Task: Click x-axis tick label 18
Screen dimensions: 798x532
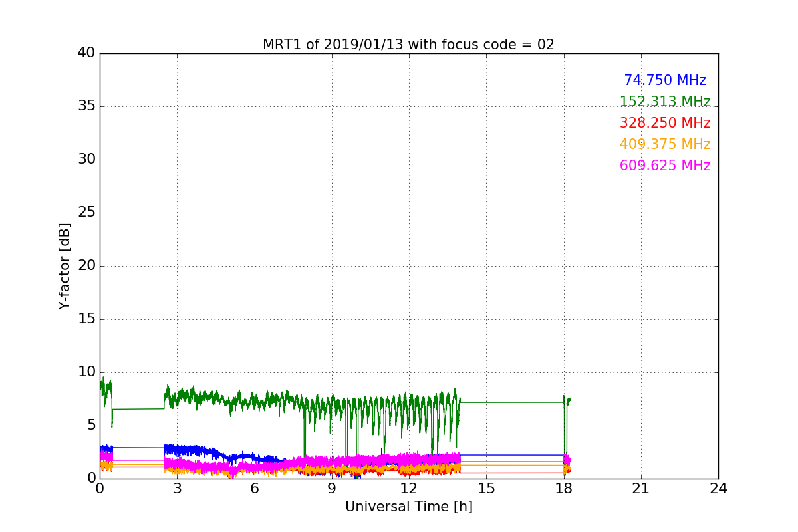Action: (x=564, y=489)
